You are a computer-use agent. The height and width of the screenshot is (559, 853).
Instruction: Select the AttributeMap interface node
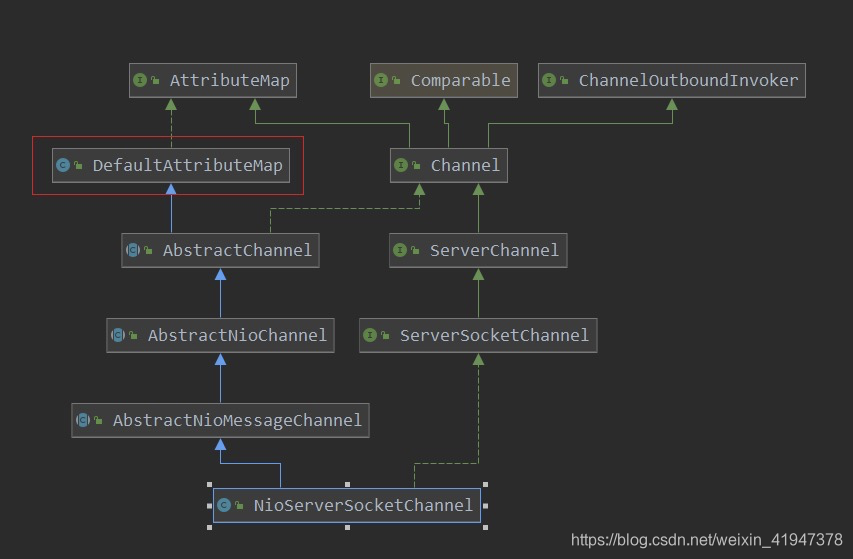[229, 80]
